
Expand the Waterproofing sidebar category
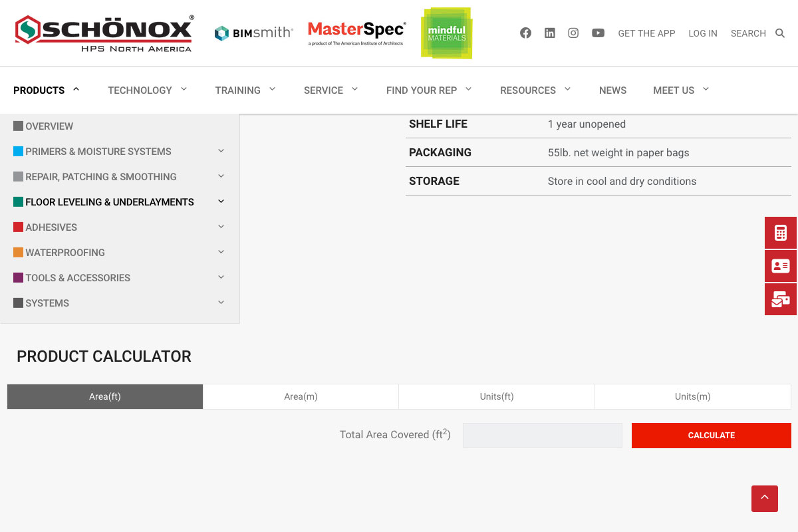point(221,253)
